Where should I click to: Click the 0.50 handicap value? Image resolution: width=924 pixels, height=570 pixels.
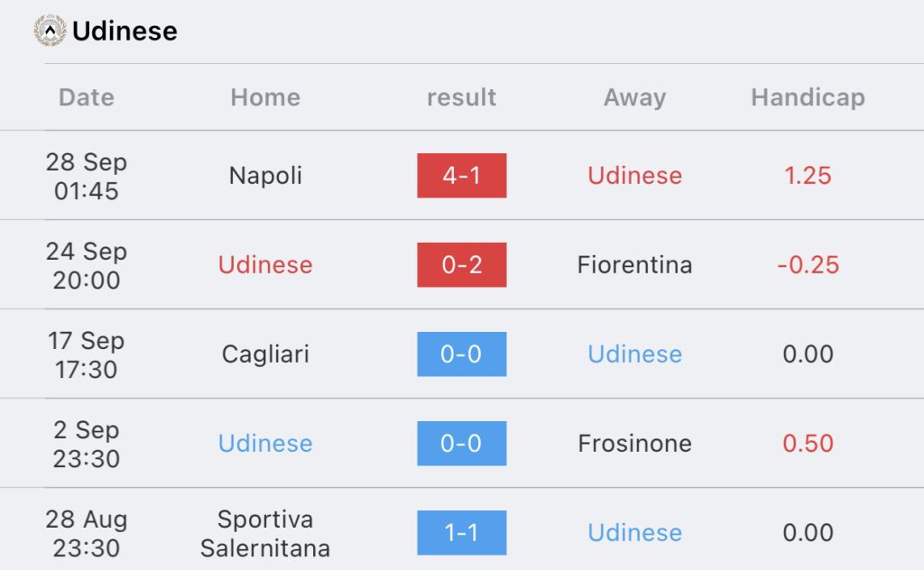tap(808, 444)
